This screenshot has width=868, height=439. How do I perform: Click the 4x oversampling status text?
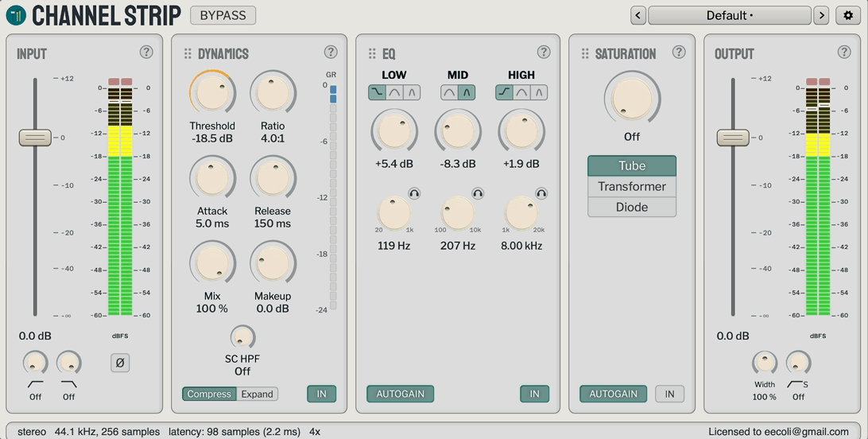coord(315,432)
